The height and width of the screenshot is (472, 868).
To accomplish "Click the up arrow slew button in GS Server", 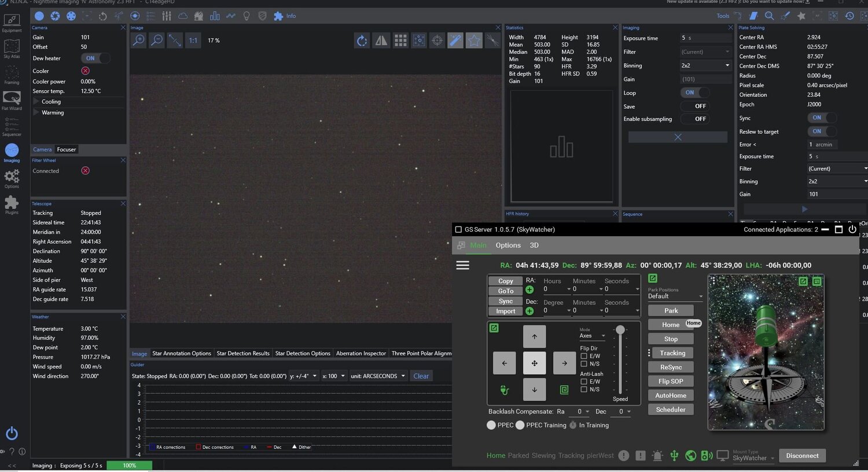I will pos(534,336).
